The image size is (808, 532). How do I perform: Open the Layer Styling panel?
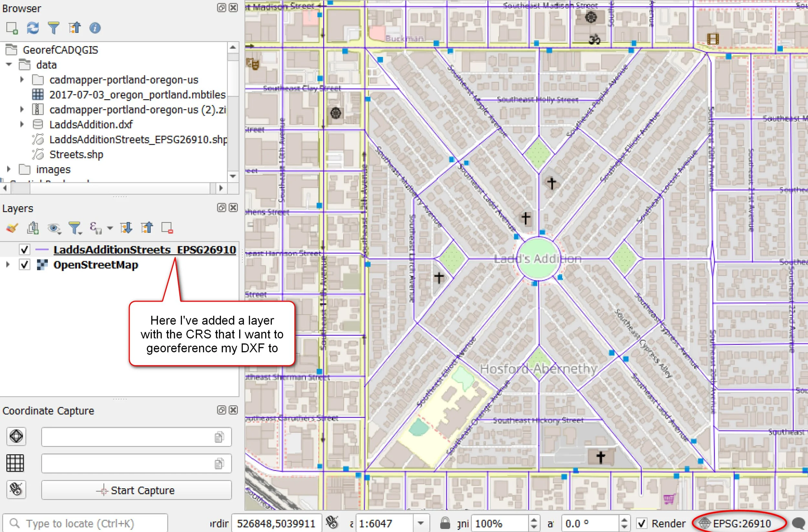point(12,228)
